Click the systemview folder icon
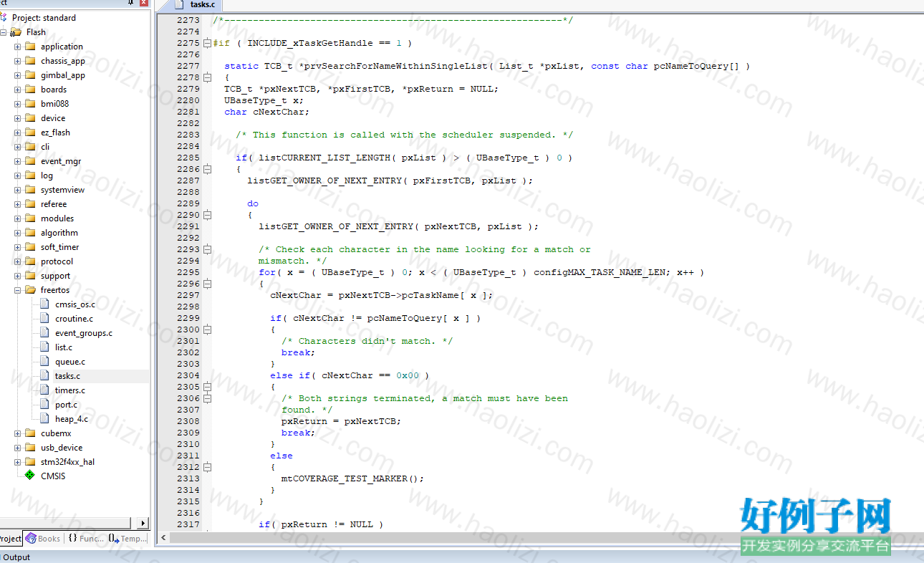924x563 pixels. point(30,190)
